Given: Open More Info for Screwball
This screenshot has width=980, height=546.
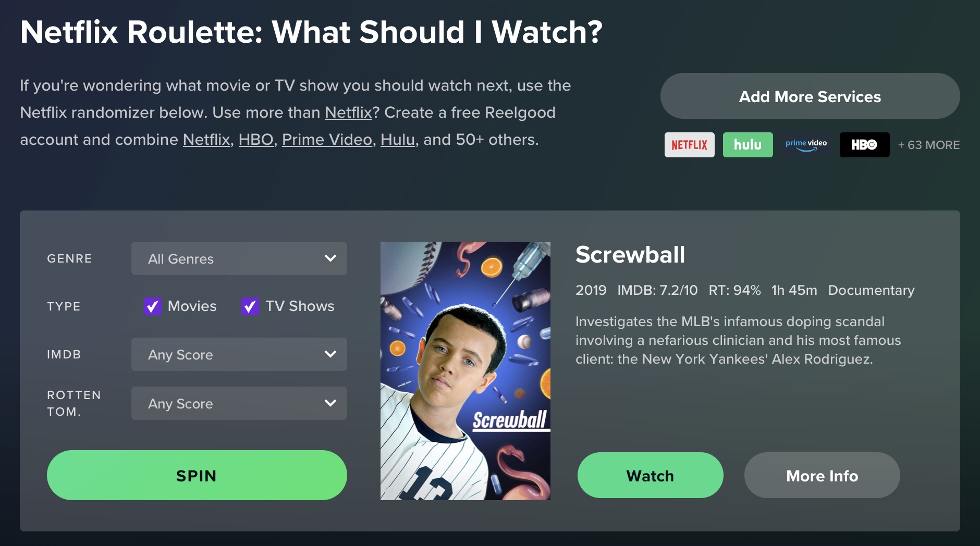Looking at the screenshot, I should point(822,475).
